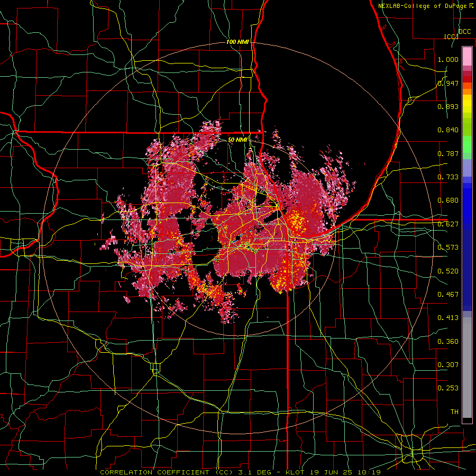The width and height of the screenshot is (476, 476).
Task: Click the DCC label above the color scale
Action: tap(465, 32)
